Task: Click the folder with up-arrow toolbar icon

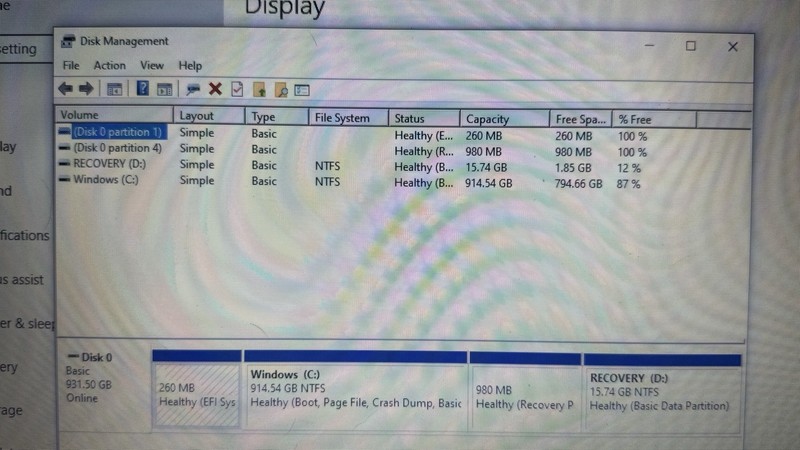Action: pos(259,90)
